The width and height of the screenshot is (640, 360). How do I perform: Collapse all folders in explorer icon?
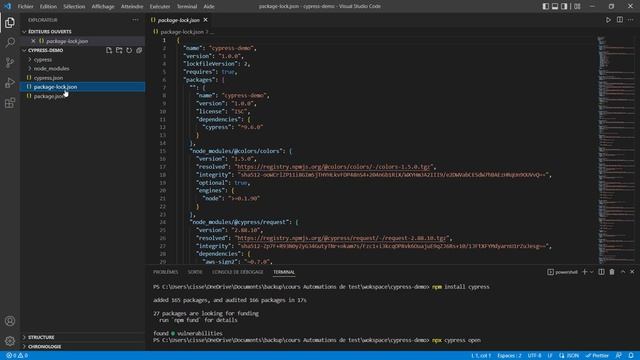139,50
